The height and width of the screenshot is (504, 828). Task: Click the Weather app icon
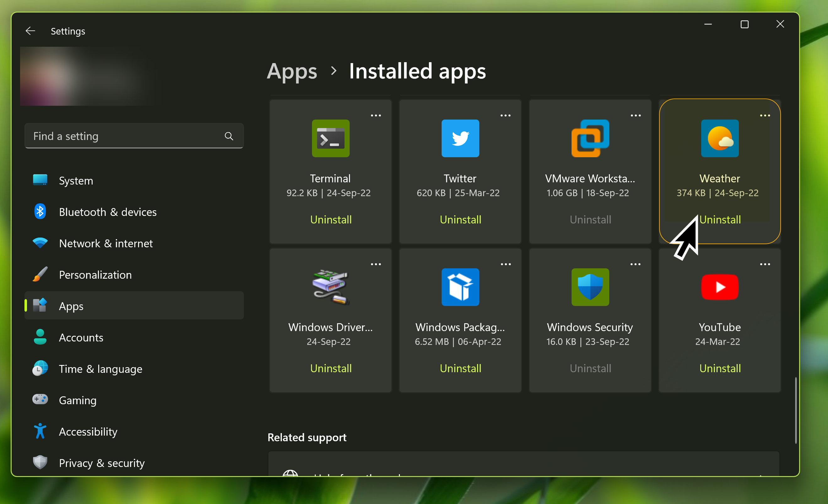(719, 138)
